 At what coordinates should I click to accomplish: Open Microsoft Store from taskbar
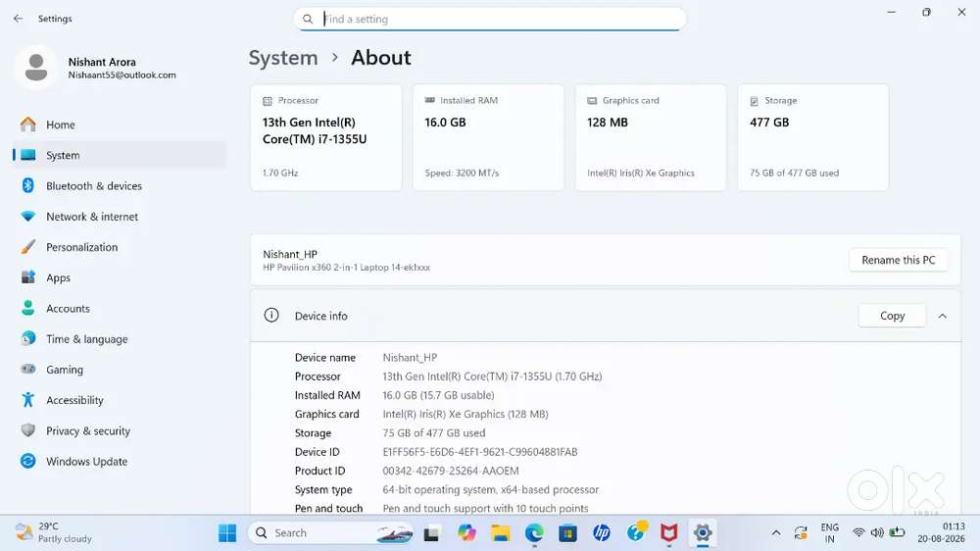pyautogui.click(x=567, y=533)
